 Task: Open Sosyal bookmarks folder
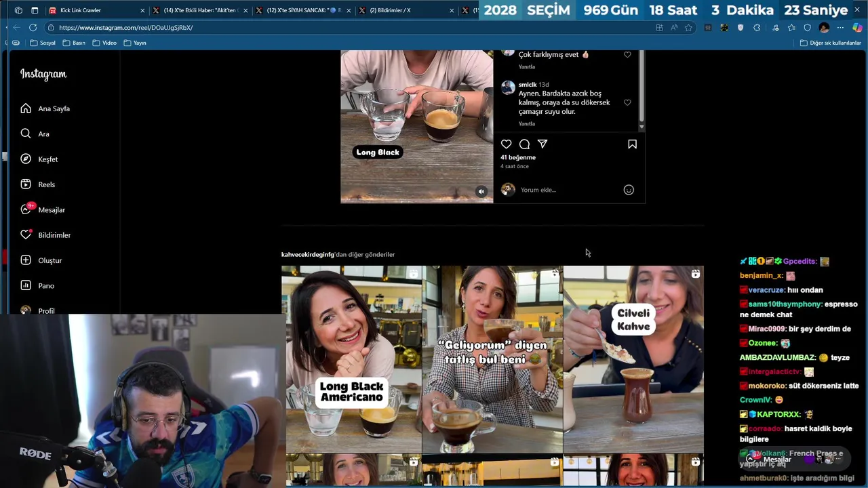43,43
